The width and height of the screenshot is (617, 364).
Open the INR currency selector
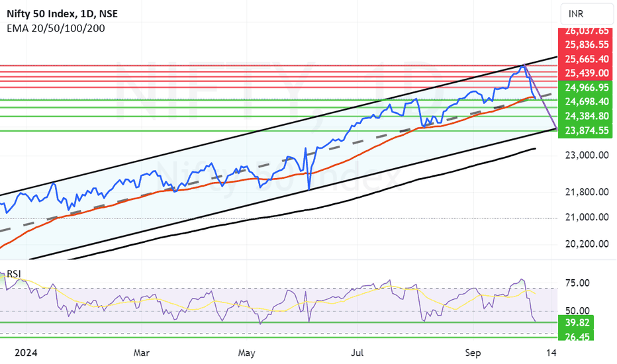point(588,14)
